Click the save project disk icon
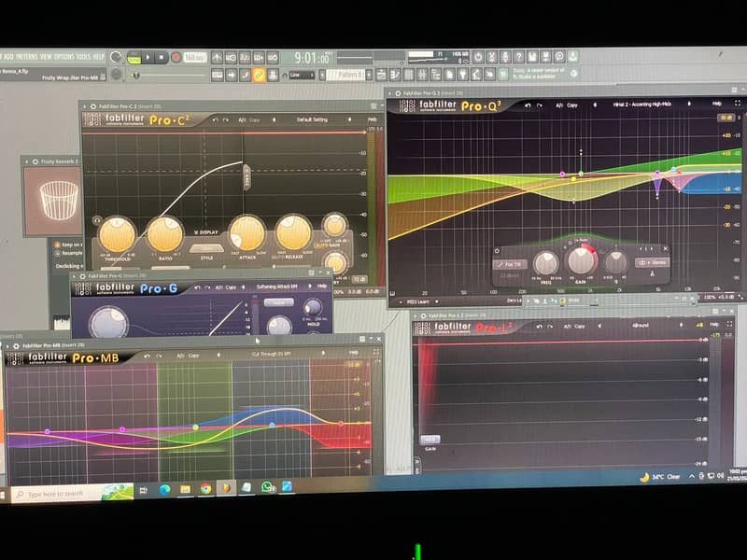Screen dimensions: 747x560 click(532, 57)
